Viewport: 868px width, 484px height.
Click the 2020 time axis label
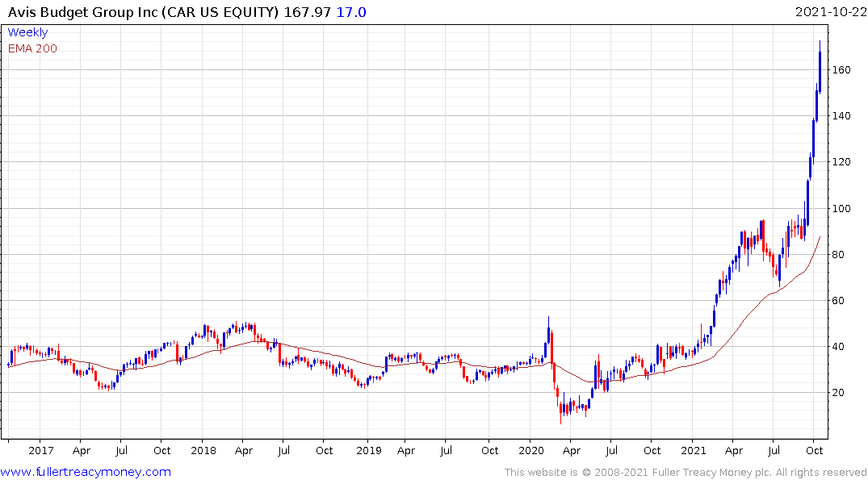click(531, 450)
